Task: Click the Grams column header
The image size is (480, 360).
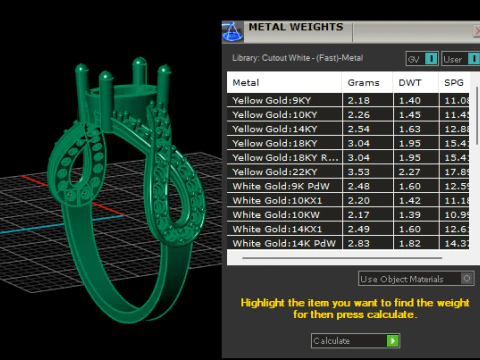Action: pos(367,82)
